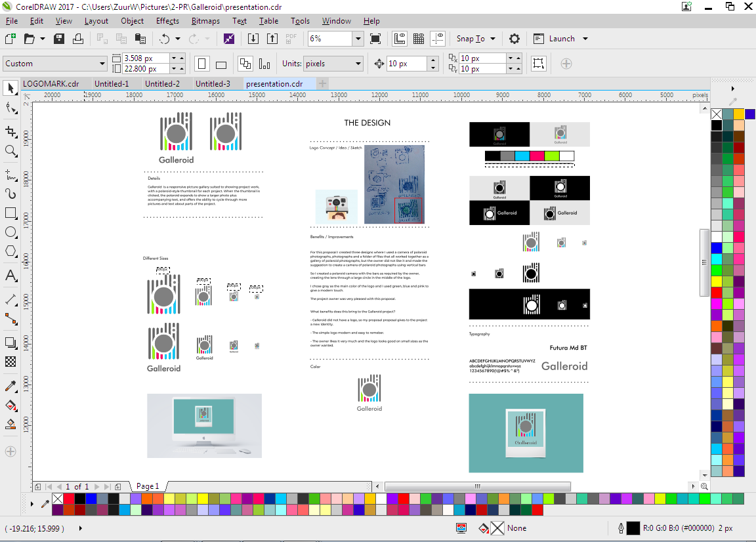Select the Zoom tool in toolbox

click(10, 151)
